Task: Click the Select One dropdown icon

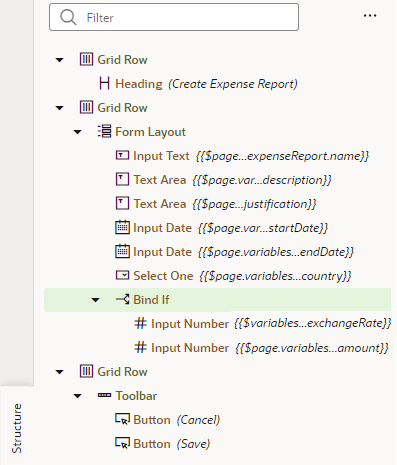Action: tap(122, 275)
